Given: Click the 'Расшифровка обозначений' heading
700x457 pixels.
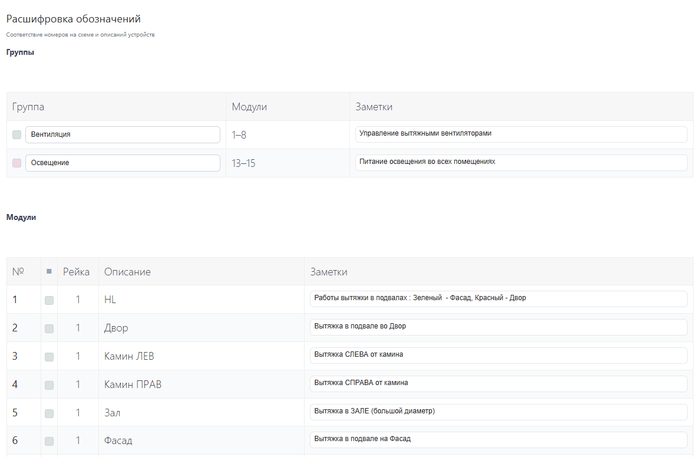Looking at the screenshot, I should pyautogui.click(x=73, y=19).
